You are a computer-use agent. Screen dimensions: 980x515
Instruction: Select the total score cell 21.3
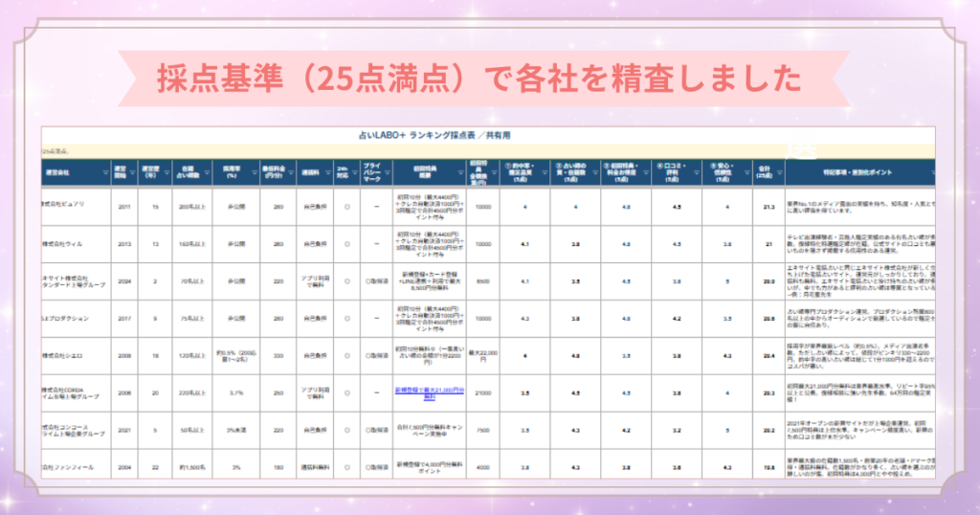tap(768, 207)
